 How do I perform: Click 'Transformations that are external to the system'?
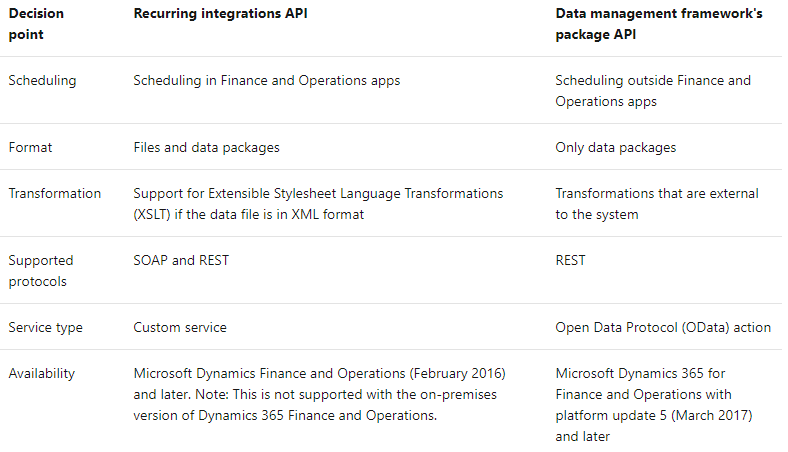(x=656, y=203)
